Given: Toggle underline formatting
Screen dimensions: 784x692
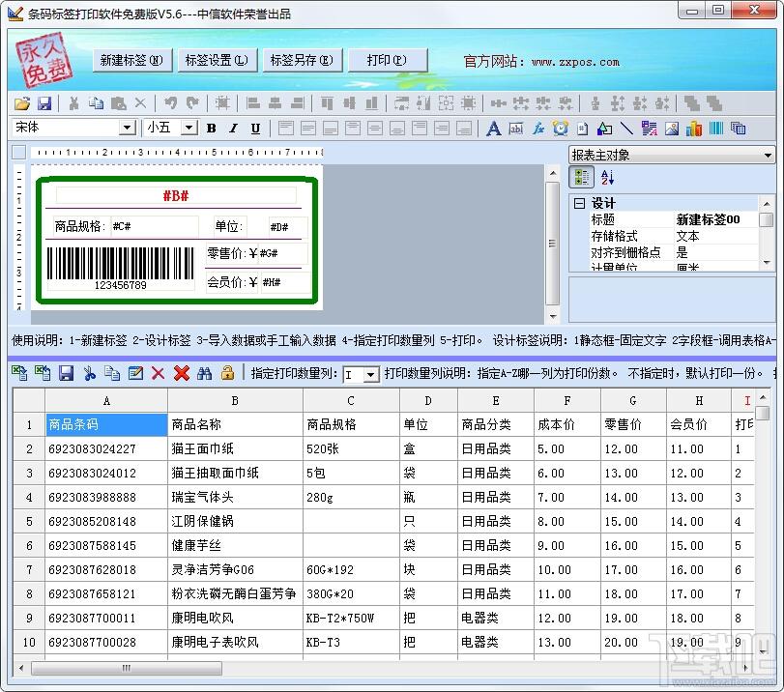Looking at the screenshot, I should 255,129.
